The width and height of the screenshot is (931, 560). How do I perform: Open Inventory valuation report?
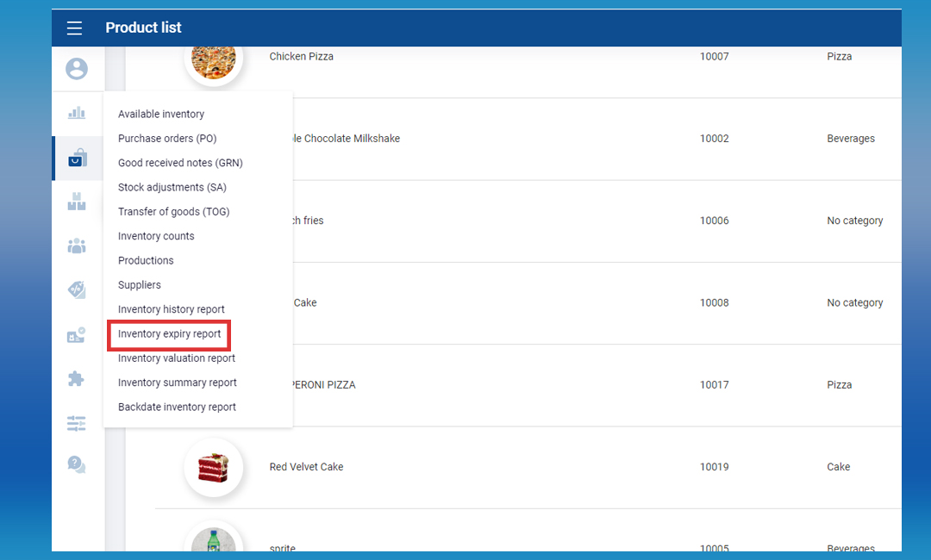tap(177, 358)
